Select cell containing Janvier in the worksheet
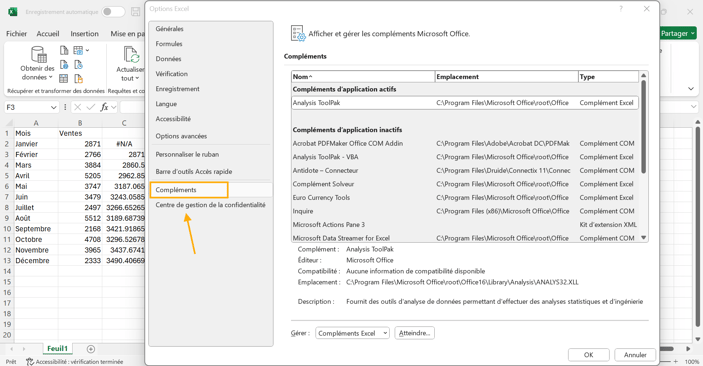The image size is (703, 366). (36, 144)
